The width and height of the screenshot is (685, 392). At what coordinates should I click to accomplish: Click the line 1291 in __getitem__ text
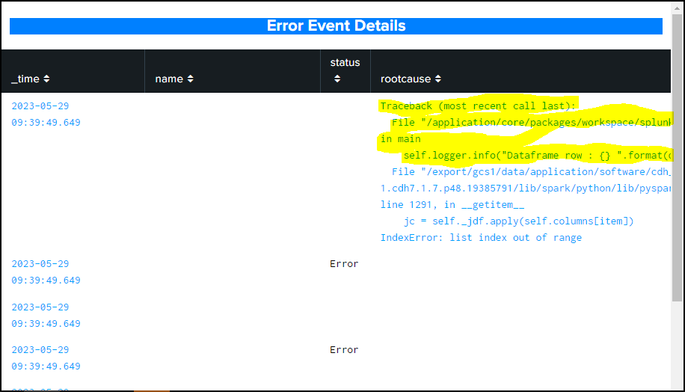point(452,205)
